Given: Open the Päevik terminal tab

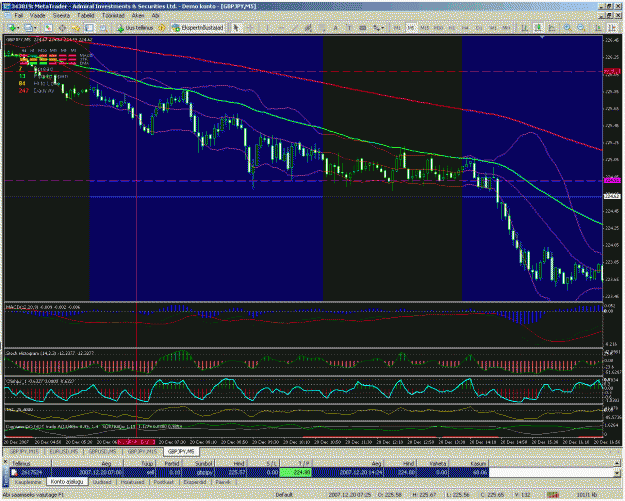Looking at the screenshot, I should (x=223, y=482).
